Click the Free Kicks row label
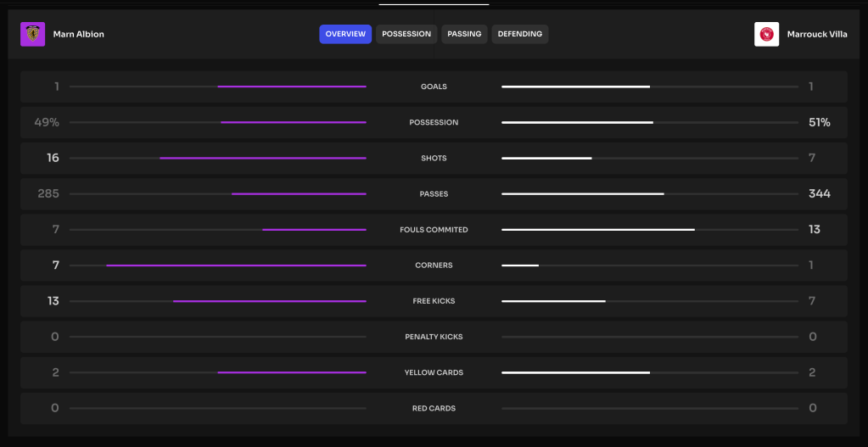The image size is (868, 447). [x=434, y=301]
